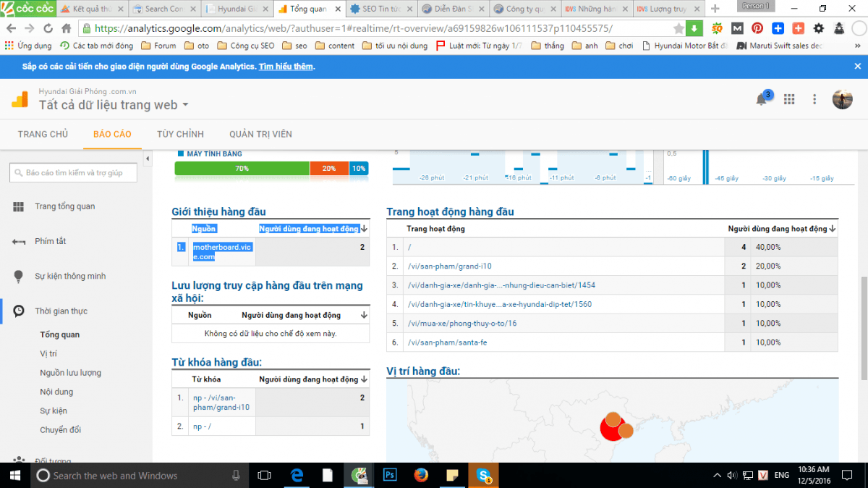868x488 pixels.
Task: Open the Google apps grid icon
Action: pos(789,99)
